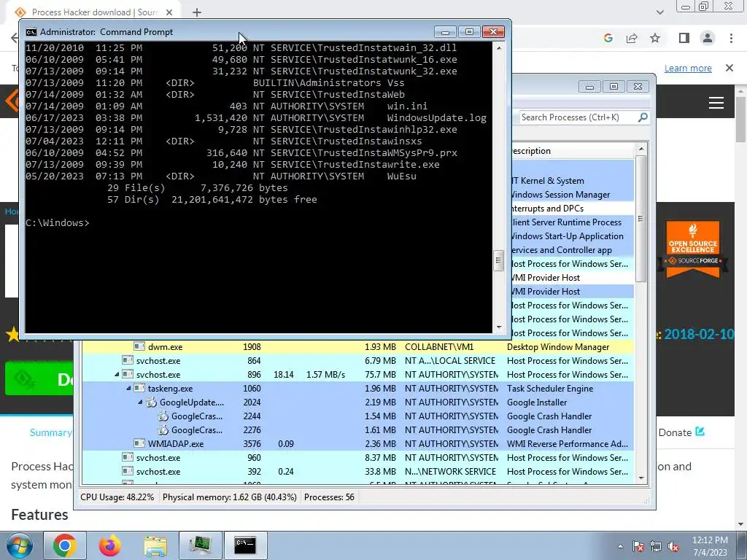Open SourceForge hamburger menu

716,102
